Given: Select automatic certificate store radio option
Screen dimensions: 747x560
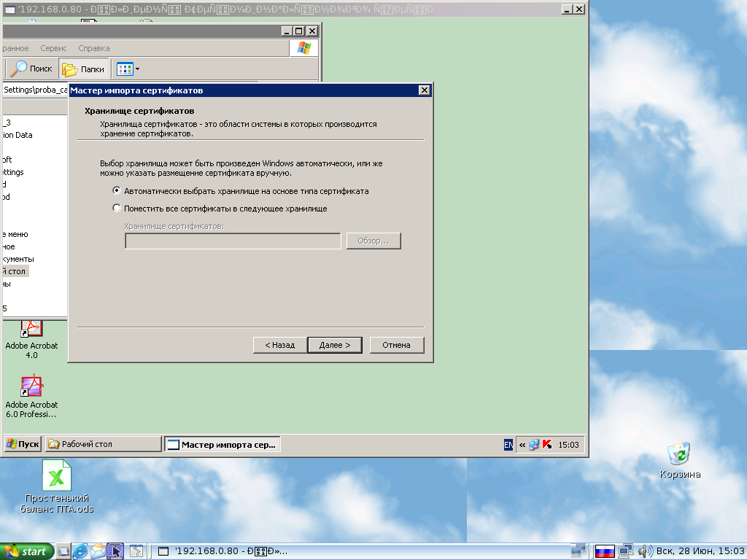Looking at the screenshot, I should [x=117, y=191].
